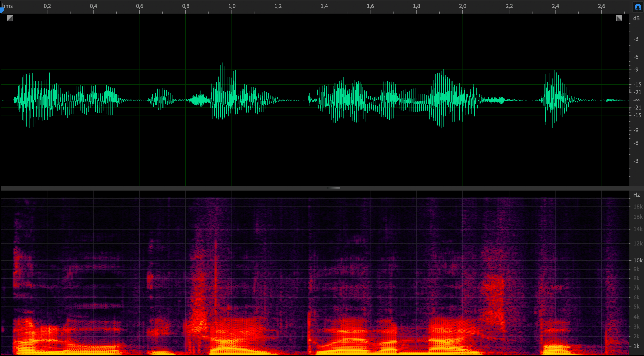This screenshot has width=644, height=356.
Task: Click the 1,4 mark on the time ruler
Action: (324, 6)
